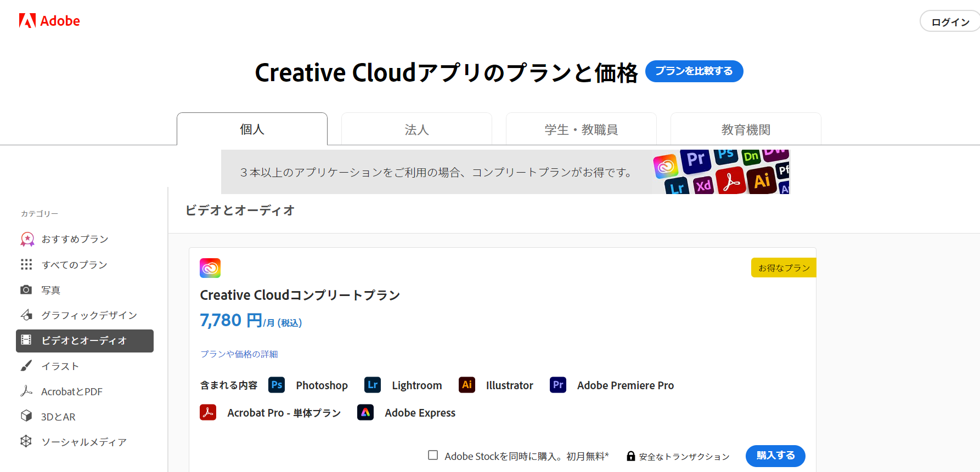Click the Acrobat Pro icon in plan
The width and height of the screenshot is (980, 472).
click(208, 412)
